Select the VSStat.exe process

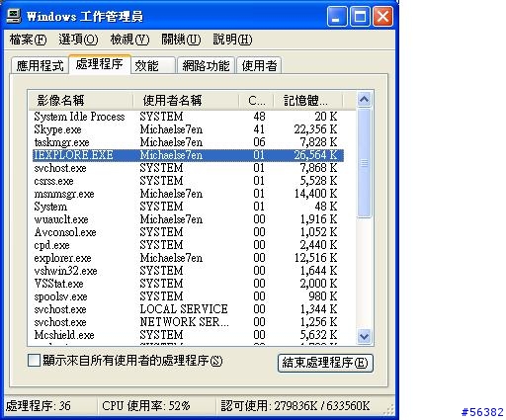[188, 284]
